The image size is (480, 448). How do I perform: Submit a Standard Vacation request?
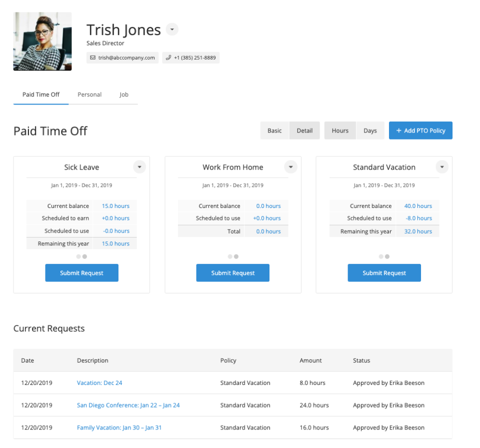click(x=384, y=272)
